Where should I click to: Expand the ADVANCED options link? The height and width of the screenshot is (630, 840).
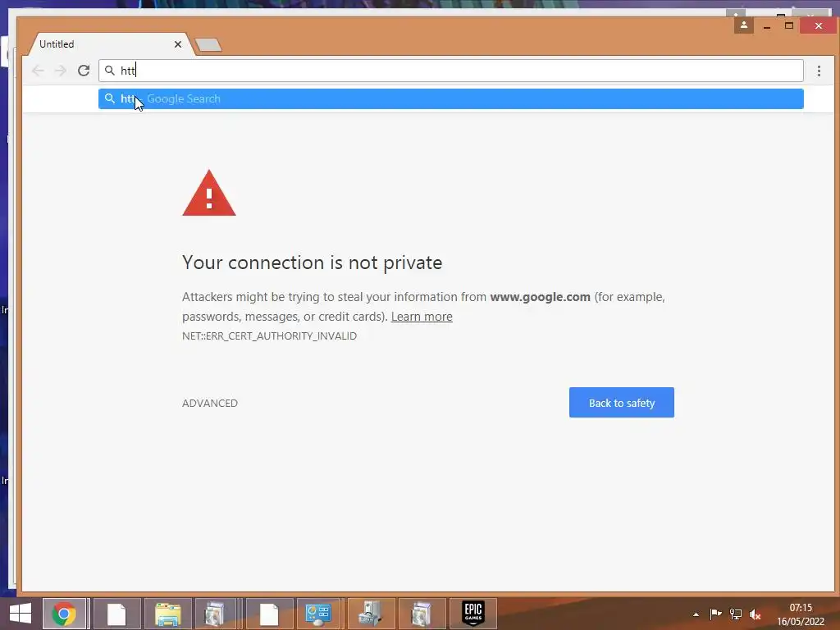point(210,404)
